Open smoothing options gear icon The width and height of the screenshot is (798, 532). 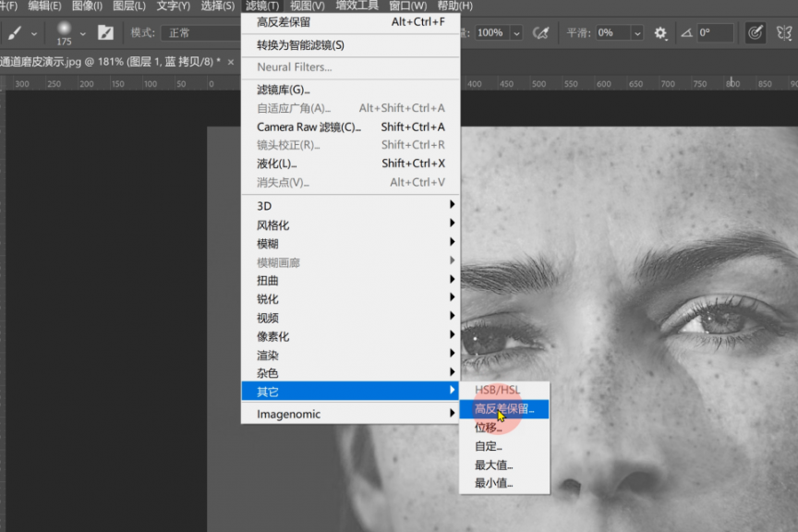point(660,32)
